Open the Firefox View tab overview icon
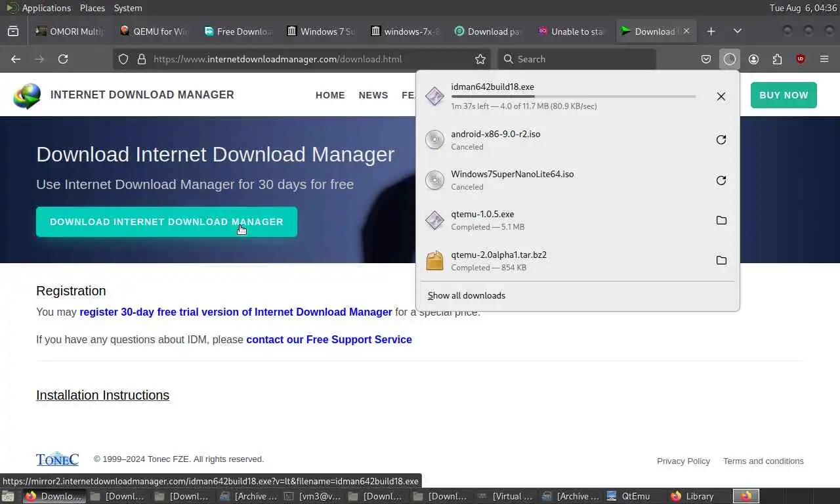This screenshot has height=504, width=840. pos(13,31)
